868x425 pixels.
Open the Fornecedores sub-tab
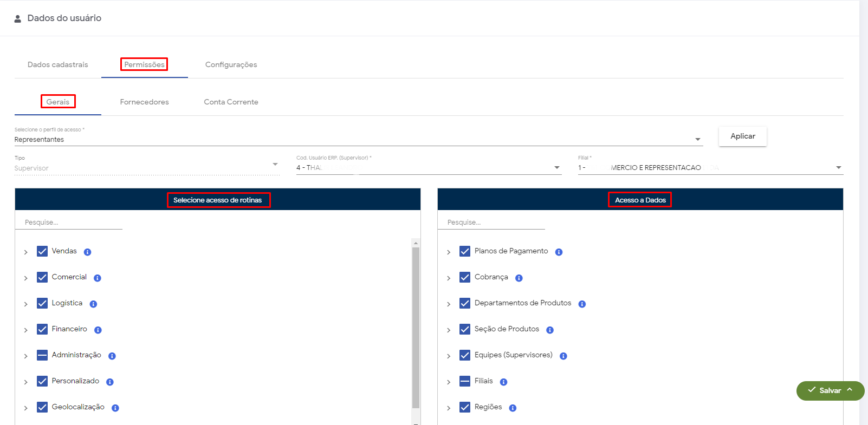point(144,102)
